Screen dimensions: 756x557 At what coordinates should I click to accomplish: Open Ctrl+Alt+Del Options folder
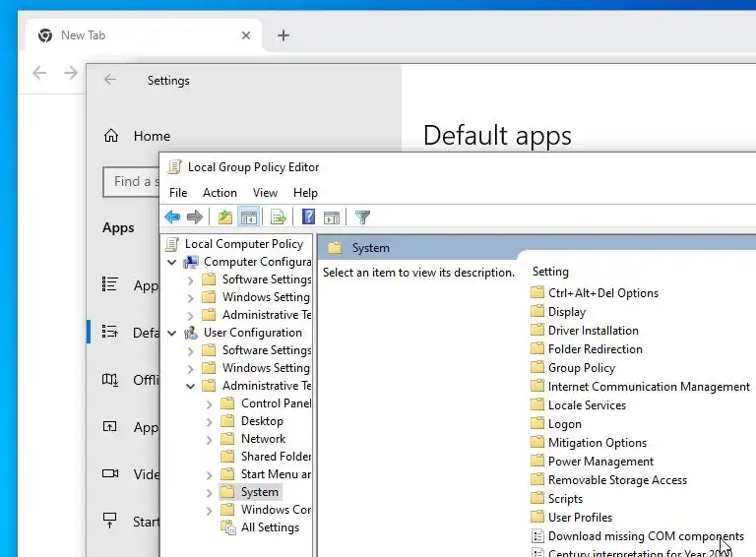595,293
